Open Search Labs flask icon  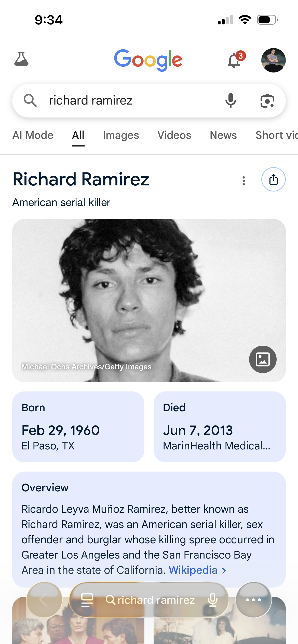[x=21, y=59]
